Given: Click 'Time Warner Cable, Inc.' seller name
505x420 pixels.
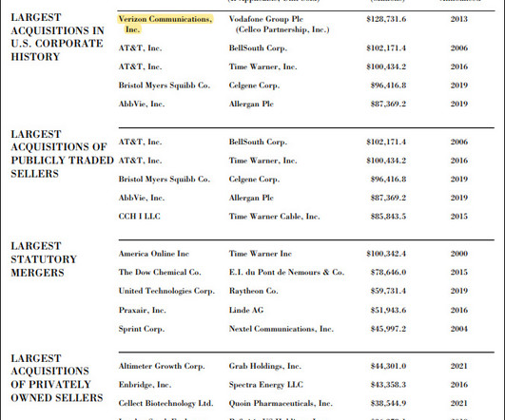Looking at the screenshot, I should (275, 217).
